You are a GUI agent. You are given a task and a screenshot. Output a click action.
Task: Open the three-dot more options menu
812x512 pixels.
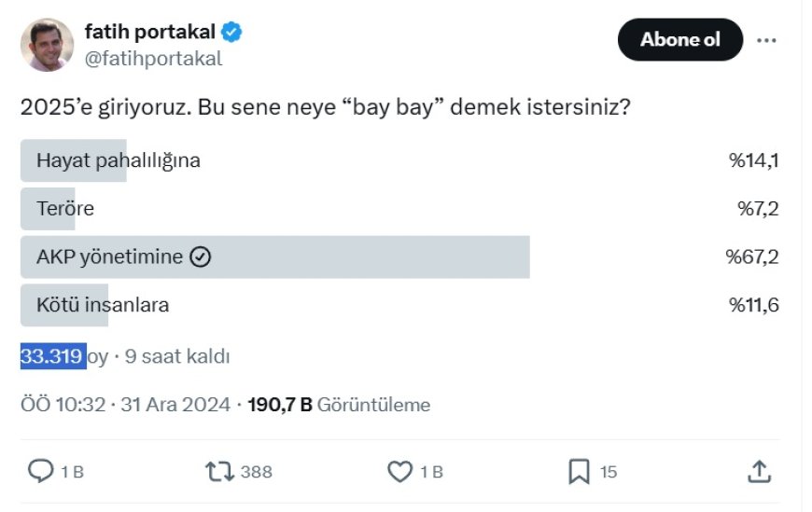tap(766, 40)
